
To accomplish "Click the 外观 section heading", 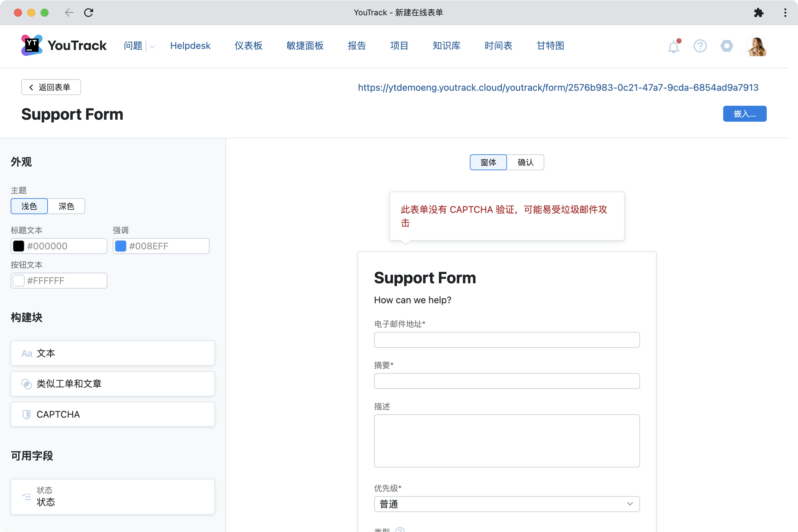I will point(21,162).
